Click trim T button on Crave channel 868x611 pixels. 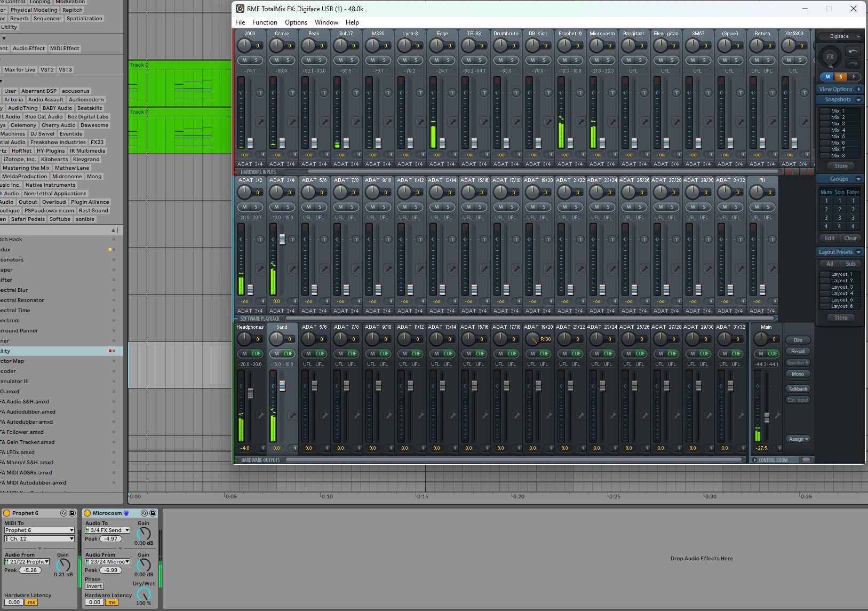pyautogui.click(x=292, y=93)
